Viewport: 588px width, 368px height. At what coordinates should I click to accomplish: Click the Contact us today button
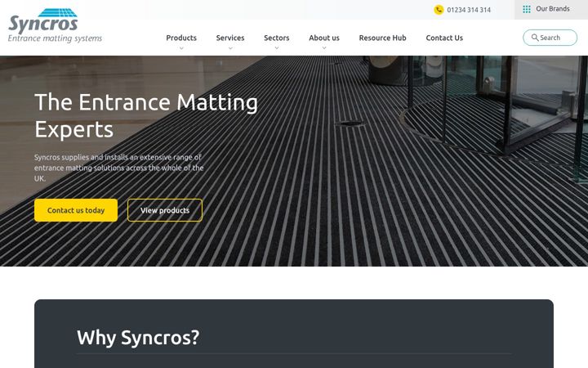coord(76,210)
